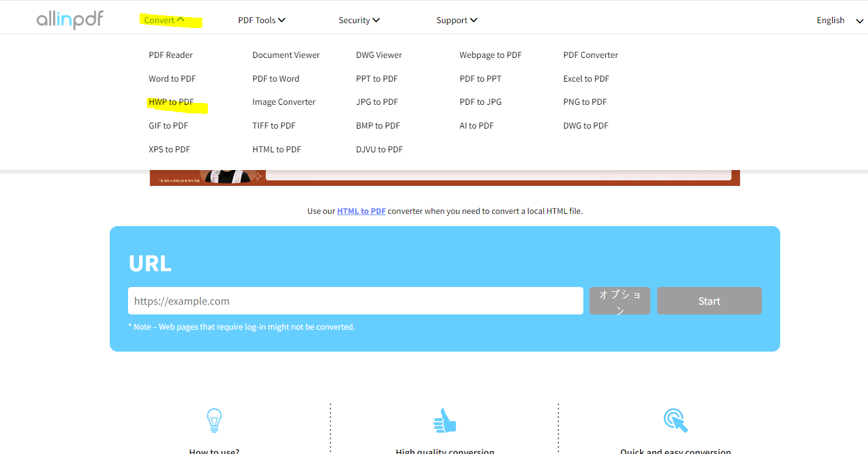Open the Image Converter option
Image resolution: width=868 pixels, height=454 pixels.
pyautogui.click(x=283, y=102)
